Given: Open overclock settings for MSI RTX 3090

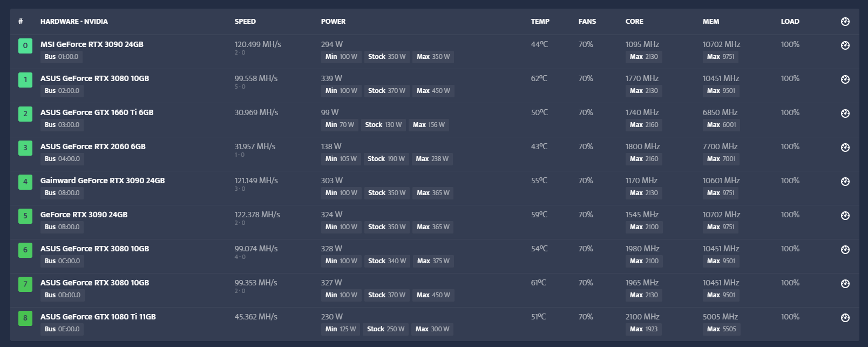Looking at the screenshot, I should coord(845,45).
